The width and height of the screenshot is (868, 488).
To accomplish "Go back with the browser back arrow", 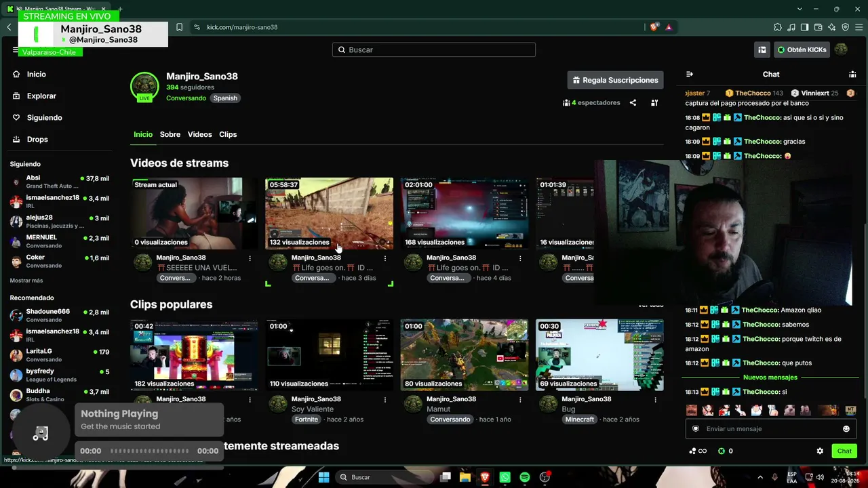I will (x=9, y=27).
